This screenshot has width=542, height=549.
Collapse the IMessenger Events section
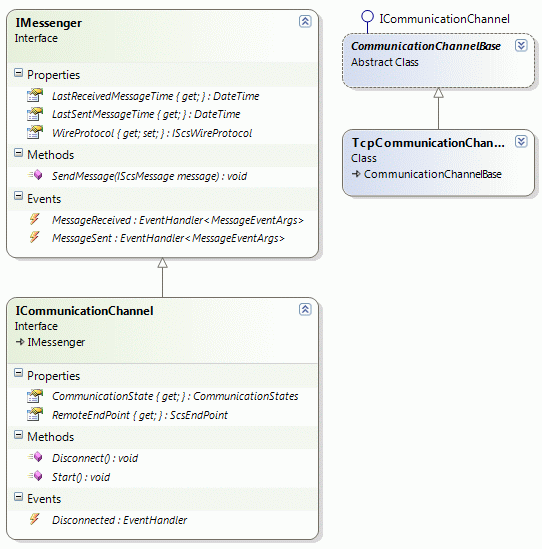[x=19, y=196]
